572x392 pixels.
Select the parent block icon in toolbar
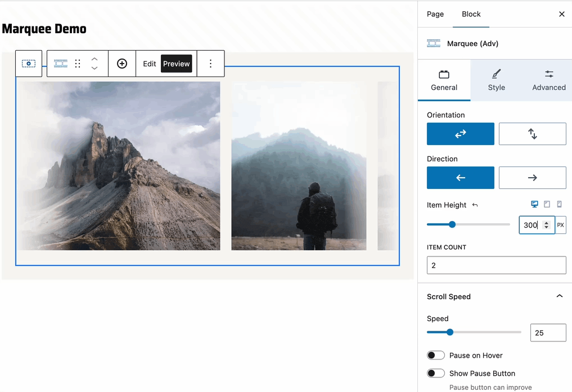pos(29,64)
